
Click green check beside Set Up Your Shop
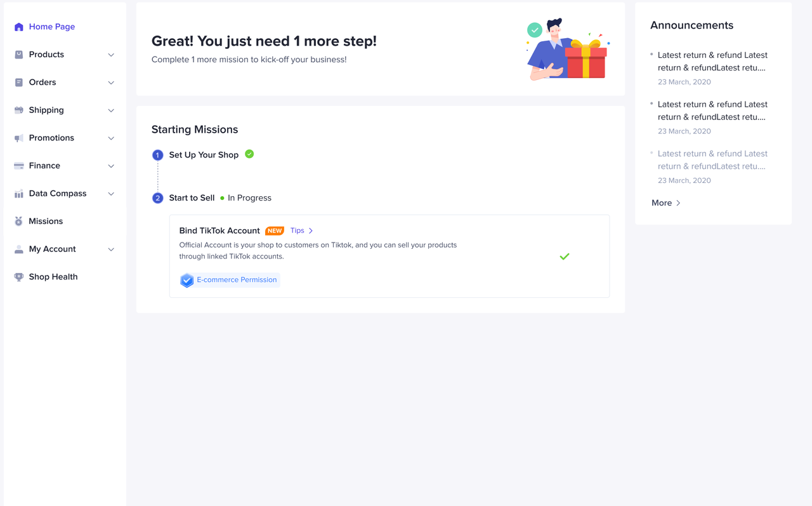[x=249, y=154]
